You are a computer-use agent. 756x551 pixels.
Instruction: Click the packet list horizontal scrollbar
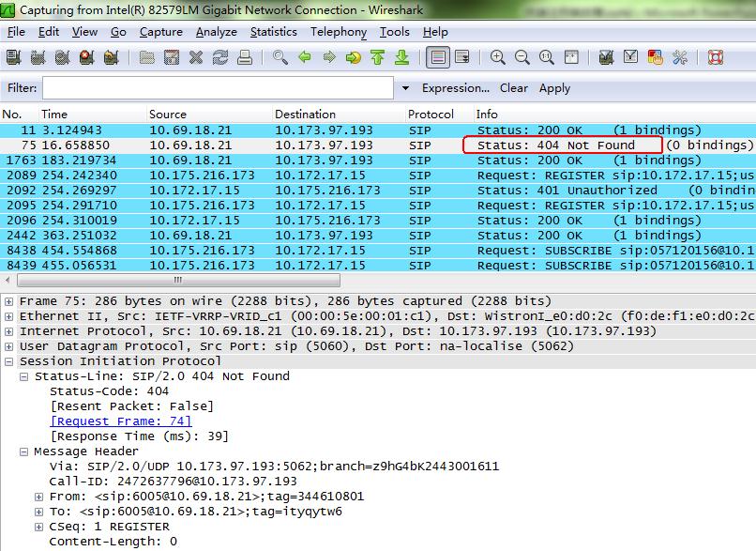178,280
